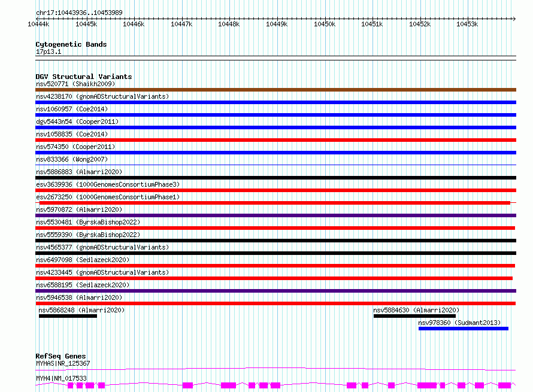Open dgv5443n54 (Cooper2011) variant label

coord(77,121)
